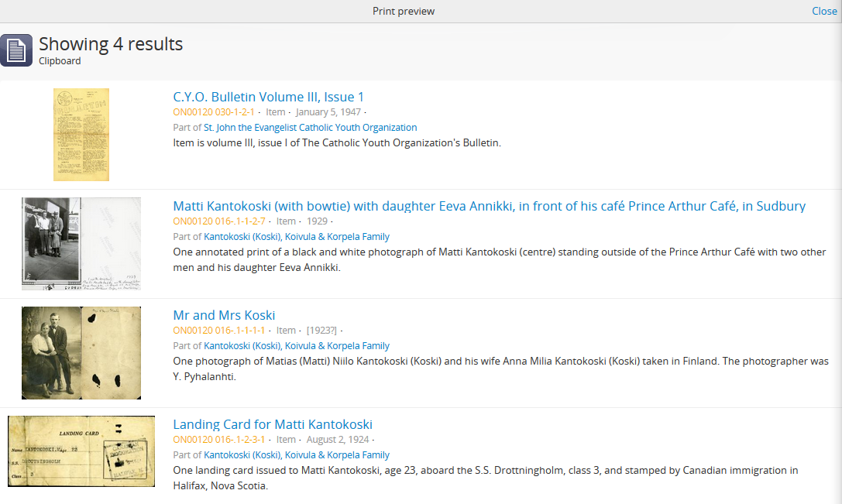Close the print preview
This screenshot has width=842, height=504.
(x=824, y=11)
